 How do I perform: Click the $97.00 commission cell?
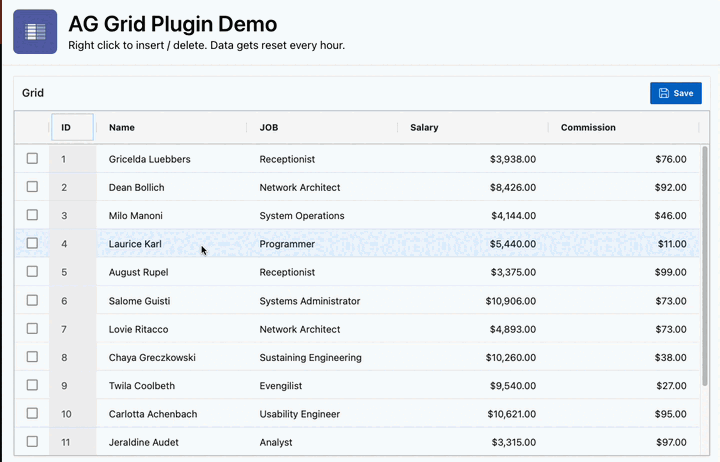click(624, 442)
